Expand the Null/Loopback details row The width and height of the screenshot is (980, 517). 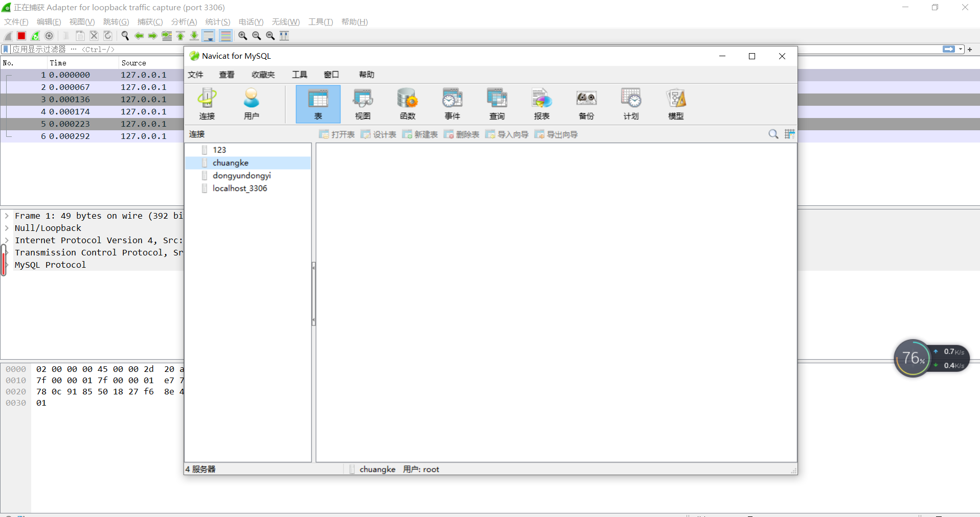click(x=7, y=228)
